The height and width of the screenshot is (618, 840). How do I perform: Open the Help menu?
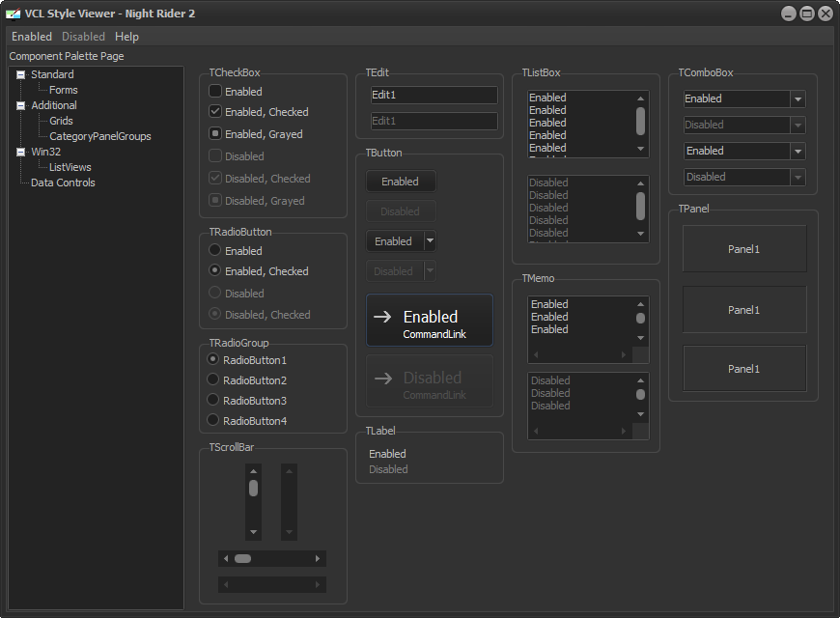tap(126, 37)
